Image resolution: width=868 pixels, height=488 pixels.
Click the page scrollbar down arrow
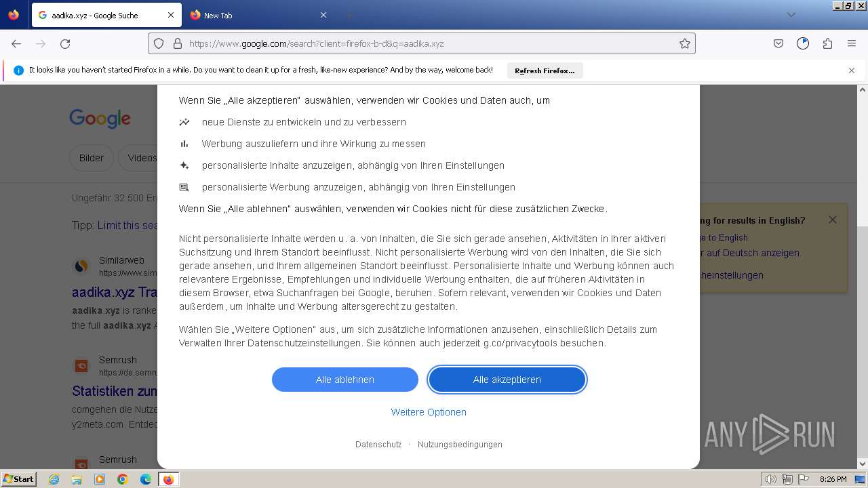863,464
